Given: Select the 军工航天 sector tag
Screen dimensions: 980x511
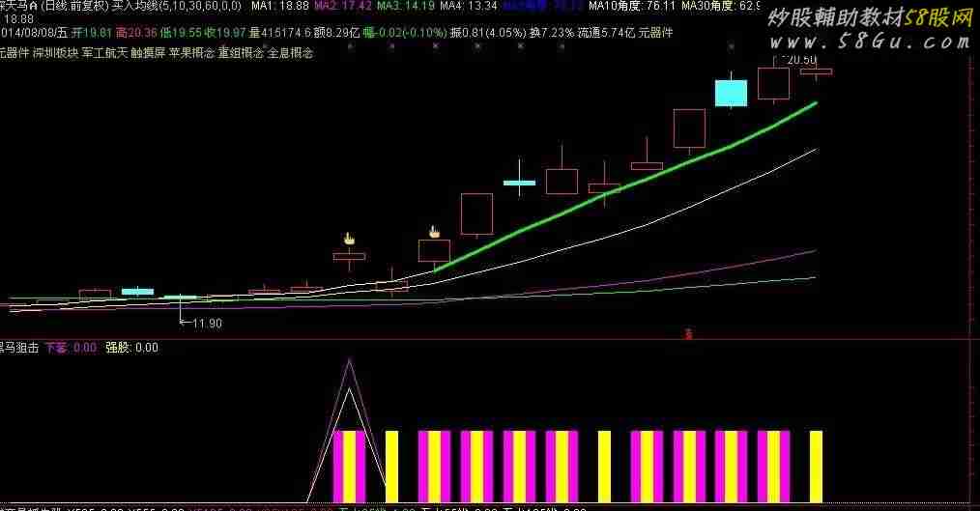Looking at the screenshot, I should coord(104,53).
